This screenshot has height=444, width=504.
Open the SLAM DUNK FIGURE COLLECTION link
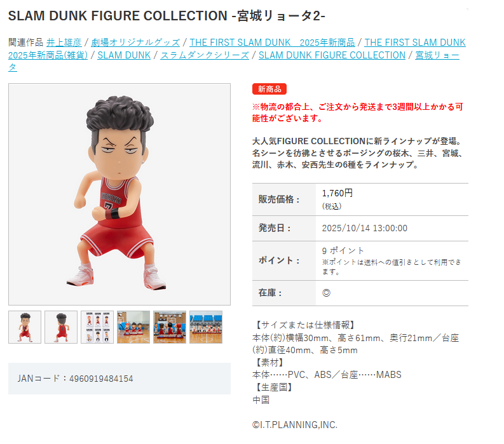(x=332, y=55)
